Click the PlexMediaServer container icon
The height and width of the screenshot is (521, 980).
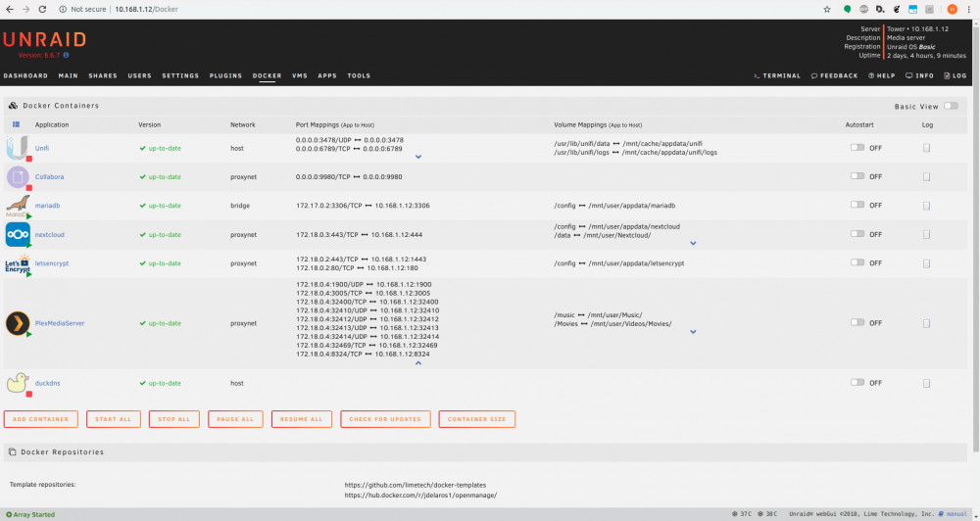point(18,323)
